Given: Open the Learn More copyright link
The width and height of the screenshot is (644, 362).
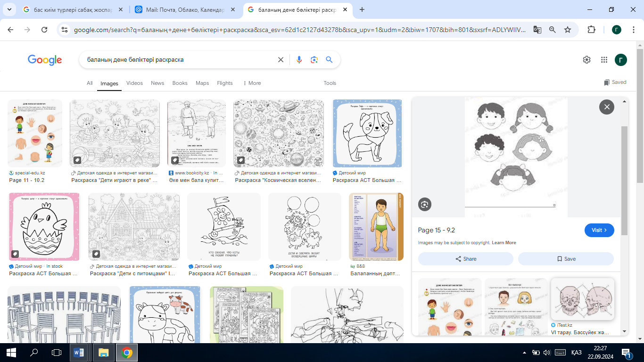Looking at the screenshot, I should pyautogui.click(x=504, y=243).
